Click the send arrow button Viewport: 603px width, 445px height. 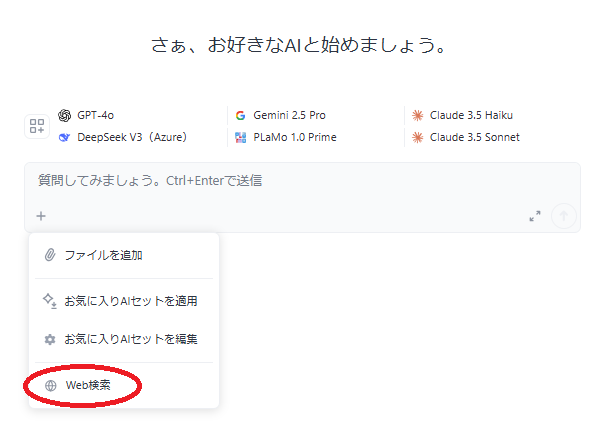click(563, 216)
